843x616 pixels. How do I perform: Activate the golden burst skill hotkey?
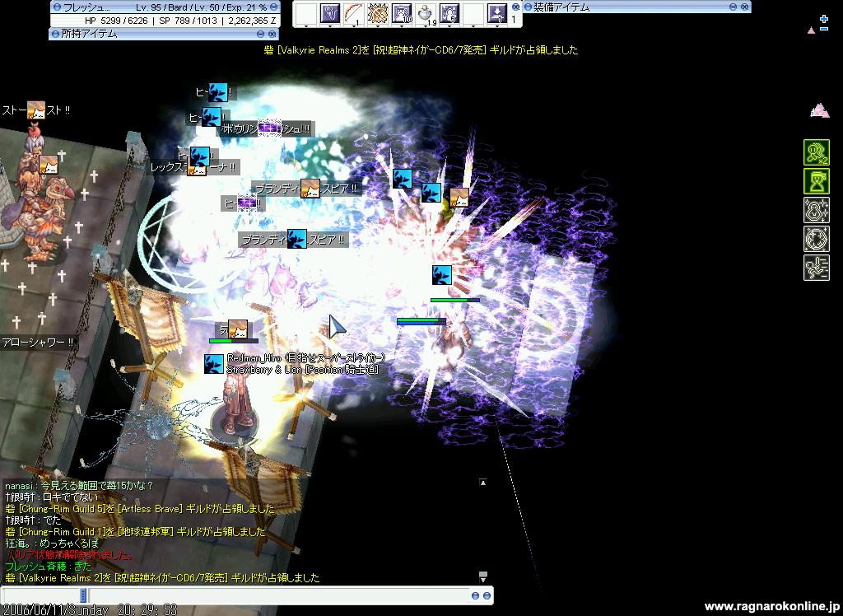[x=378, y=13]
